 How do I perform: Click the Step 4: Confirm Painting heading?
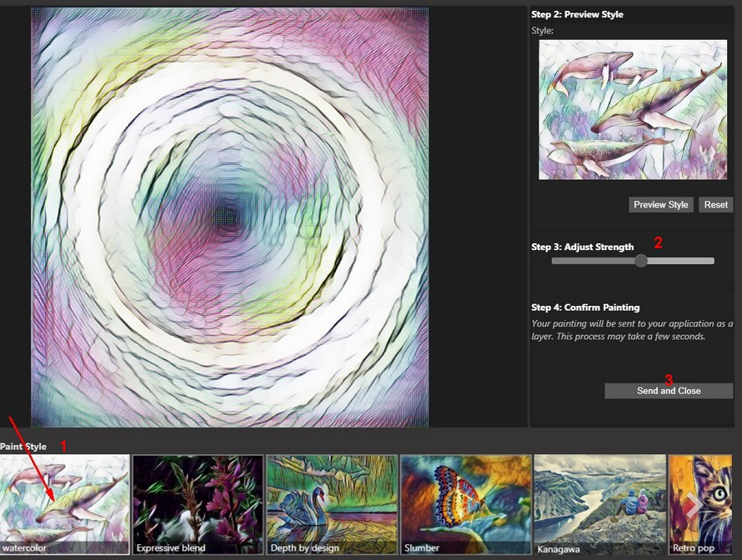[x=585, y=307]
